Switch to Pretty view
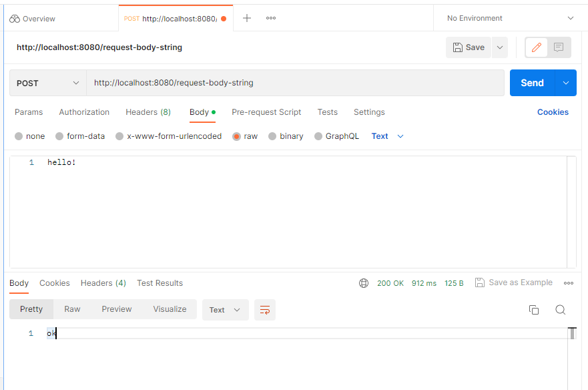This screenshot has height=390, width=588. tap(31, 309)
